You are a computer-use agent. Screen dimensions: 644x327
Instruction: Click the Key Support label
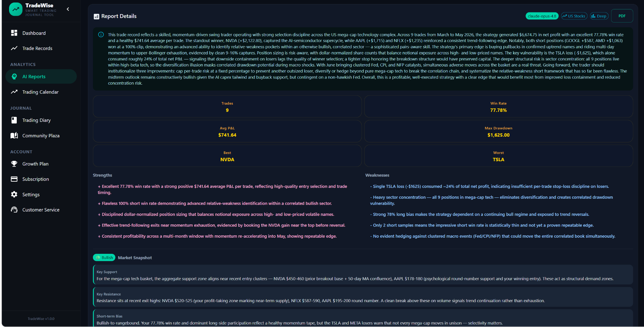click(x=107, y=272)
